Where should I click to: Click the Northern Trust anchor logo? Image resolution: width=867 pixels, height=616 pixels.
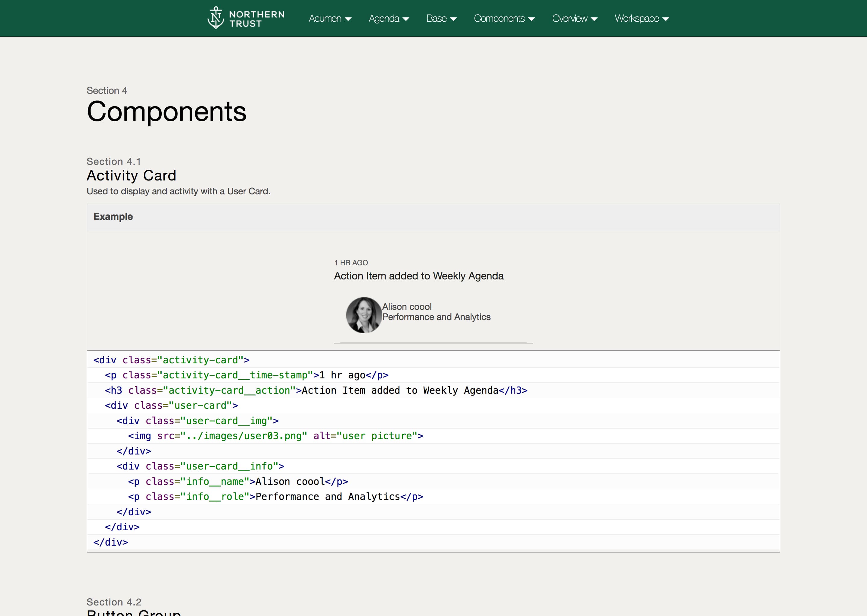click(x=216, y=18)
